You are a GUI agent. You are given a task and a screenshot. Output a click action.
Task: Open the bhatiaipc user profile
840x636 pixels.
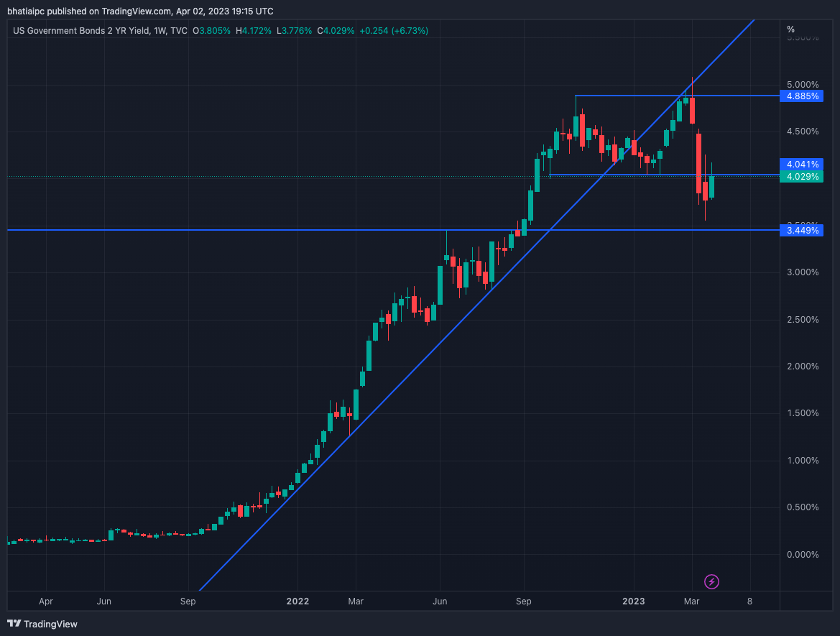[x=24, y=11]
